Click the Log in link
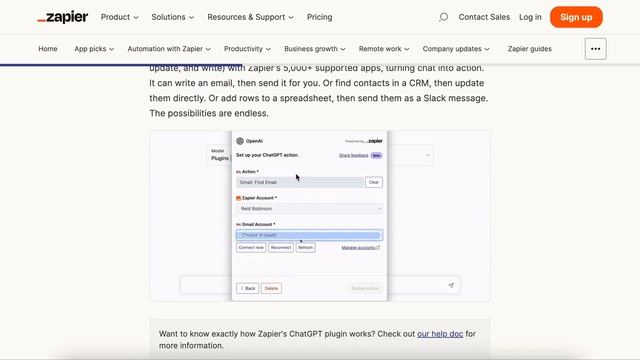Image resolution: width=640 pixels, height=360 pixels. click(530, 17)
